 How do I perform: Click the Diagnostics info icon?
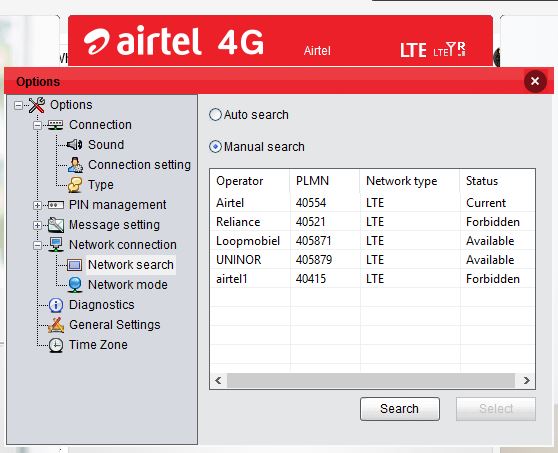(56, 305)
